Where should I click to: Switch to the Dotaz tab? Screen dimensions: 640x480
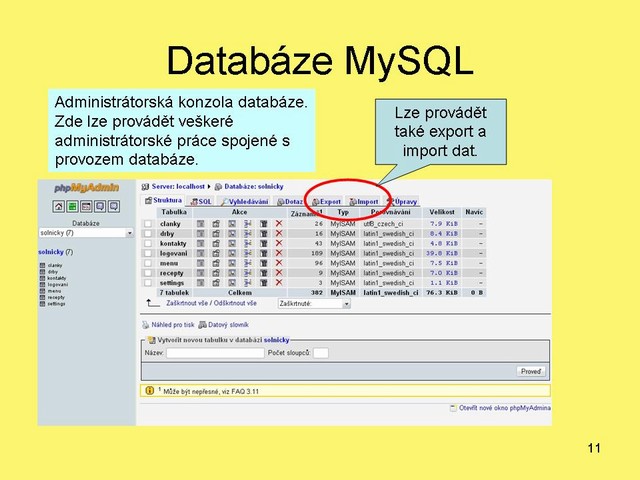[x=290, y=202]
